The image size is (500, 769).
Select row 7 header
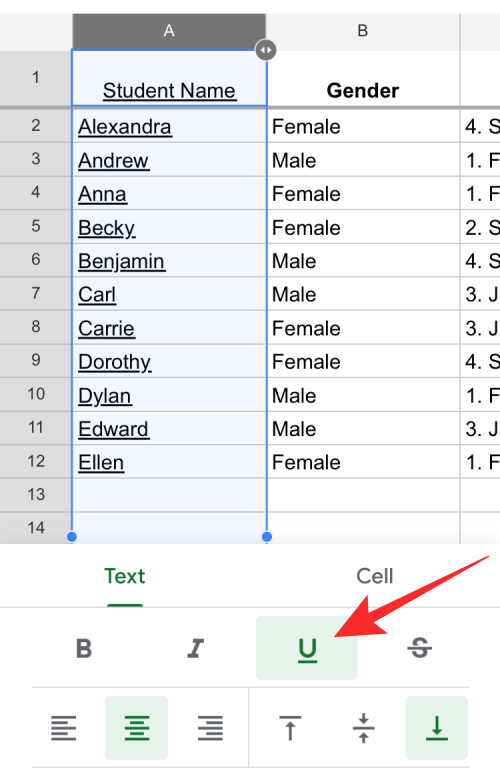tap(36, 293)
